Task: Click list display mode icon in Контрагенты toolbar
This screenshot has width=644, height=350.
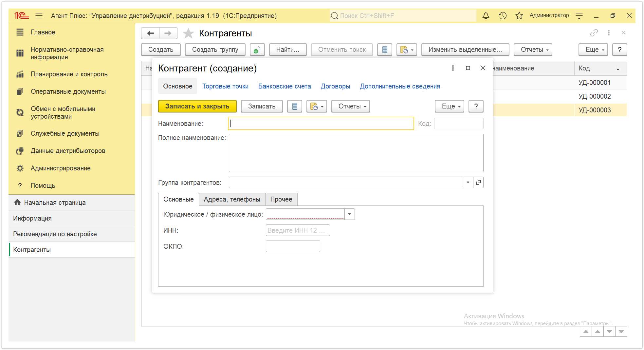Action: (x=385, y=49)
